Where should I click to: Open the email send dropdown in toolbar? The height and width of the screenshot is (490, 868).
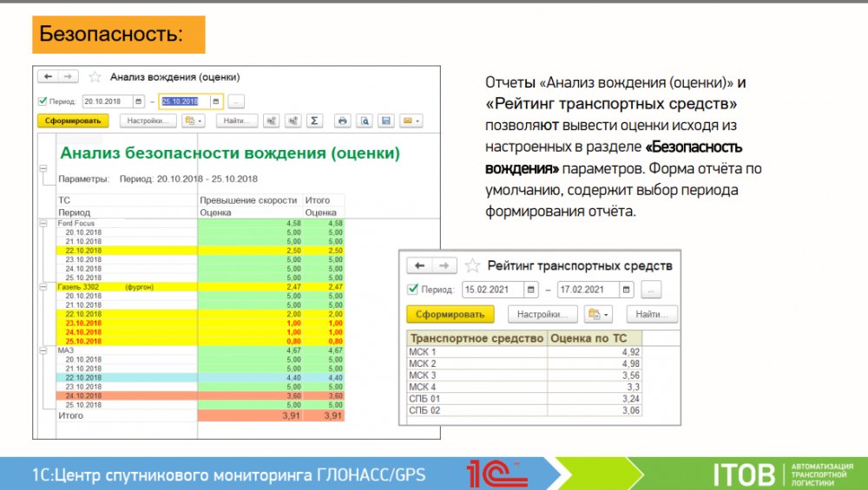[410, 121]
